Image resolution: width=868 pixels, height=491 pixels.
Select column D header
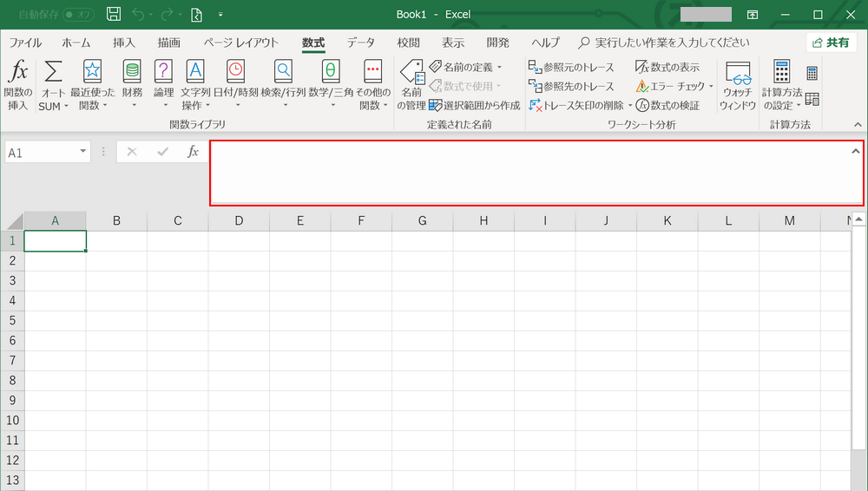pos(239,220)
